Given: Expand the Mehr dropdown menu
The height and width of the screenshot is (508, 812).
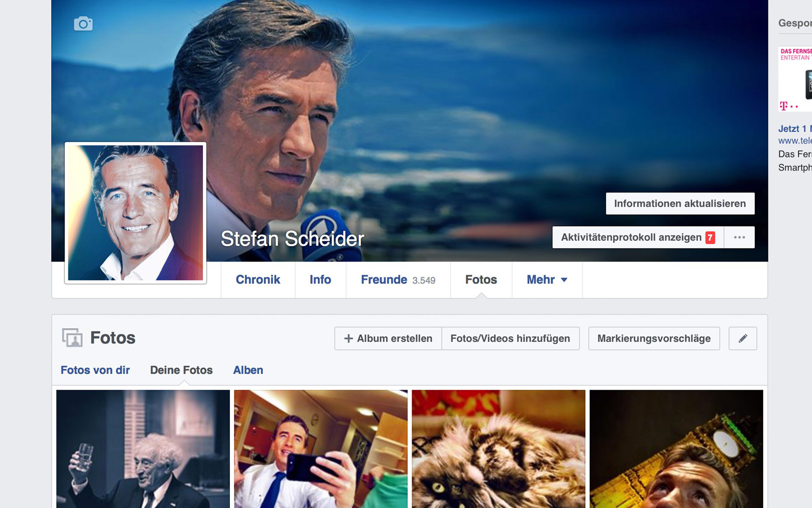Looking at the screenshot, I should [547, 280].
